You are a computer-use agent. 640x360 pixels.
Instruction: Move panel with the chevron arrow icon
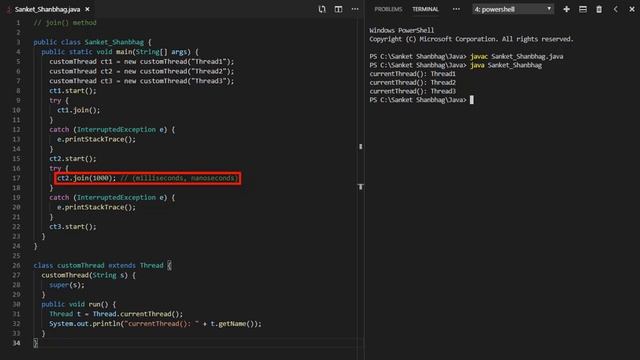616,9
